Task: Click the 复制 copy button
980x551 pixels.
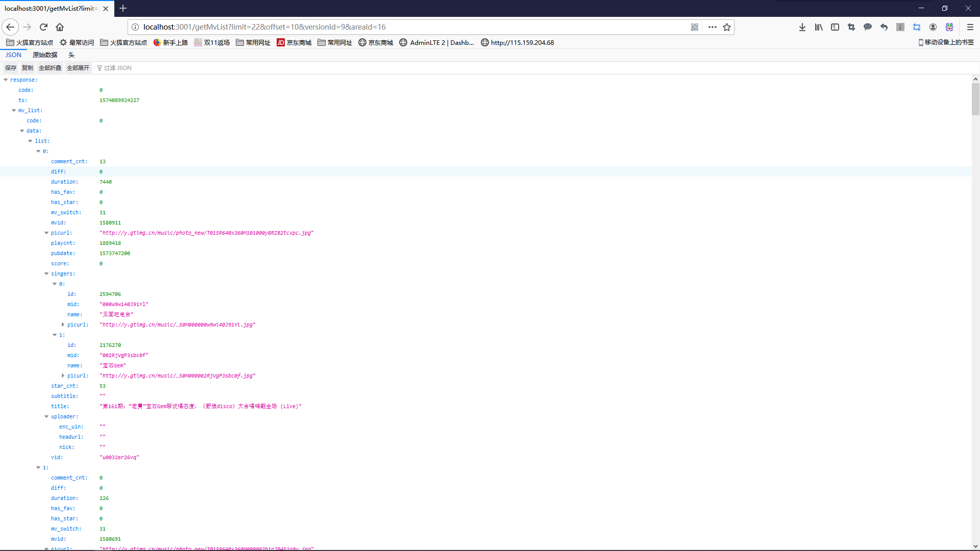Action: click(28, 68)
